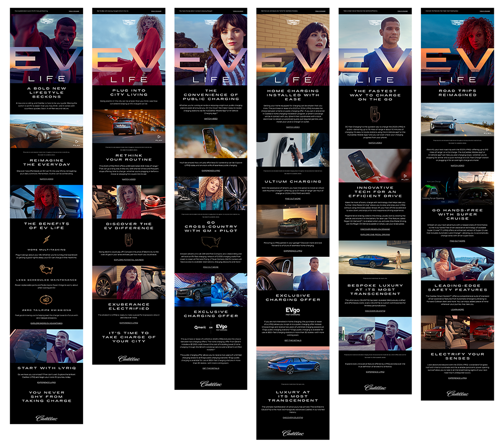Click the Super Cruise dashboard and bridge image
This screenshot has height=446, width=504.
[x=457, y=189]
